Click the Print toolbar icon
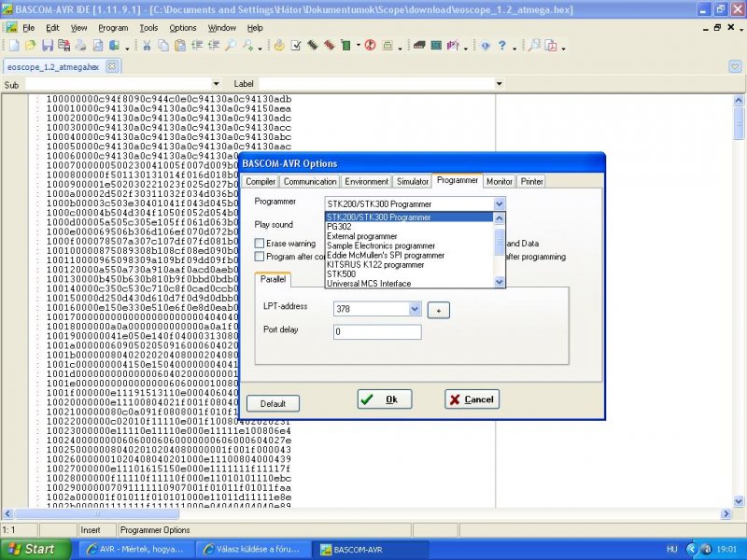 pos(80,46)
